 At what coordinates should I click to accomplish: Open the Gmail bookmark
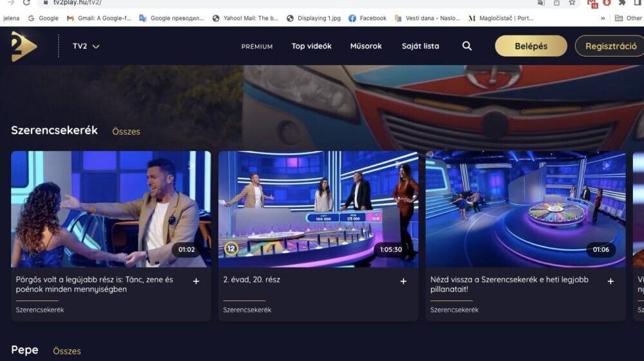pos(99,18)
